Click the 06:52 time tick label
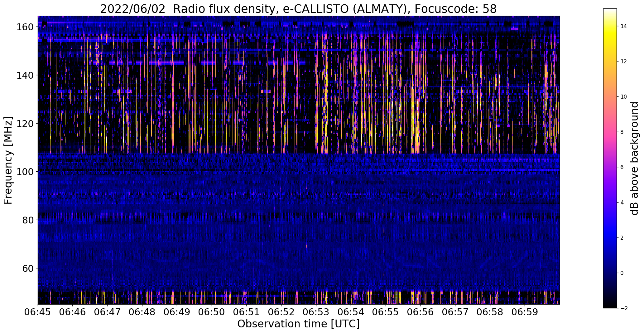Image resolution: width=644 pixels, height=333 pixels. point(281,312)
